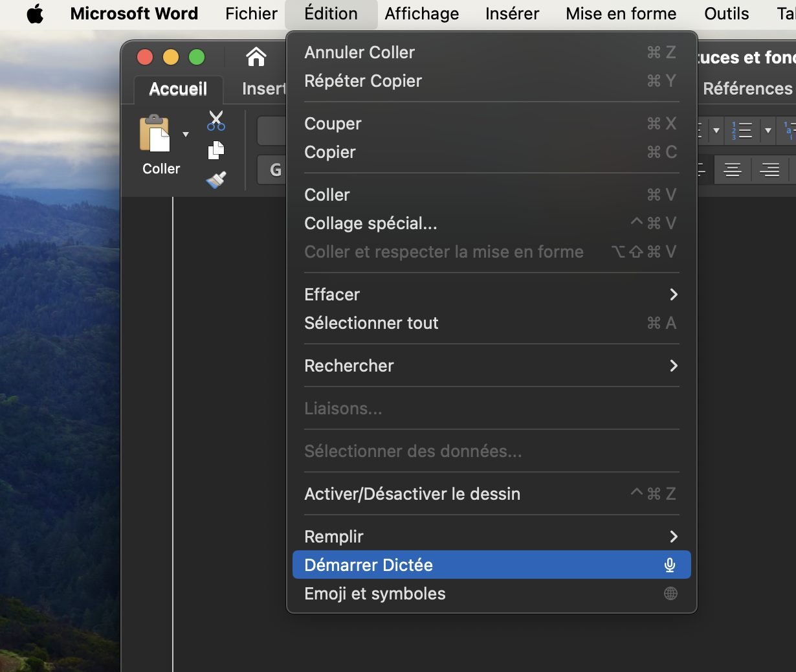Viewport: 796px width, 672px height.
Task: Click the Home house icon in title bar
Action: tap(256, 57)
